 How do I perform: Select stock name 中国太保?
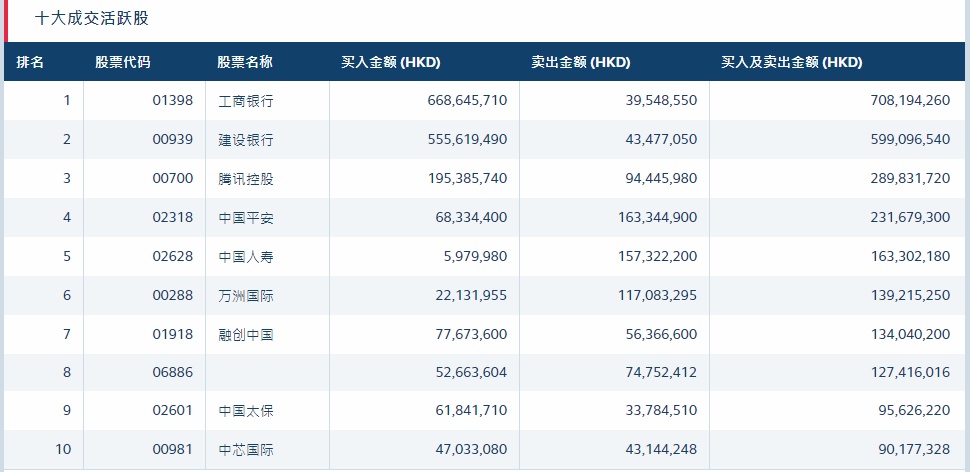246,411
